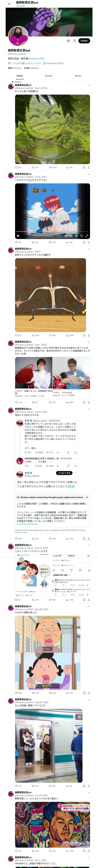Expand the video to fullscreen
The image size is (98, 868).
coord(87,236)
